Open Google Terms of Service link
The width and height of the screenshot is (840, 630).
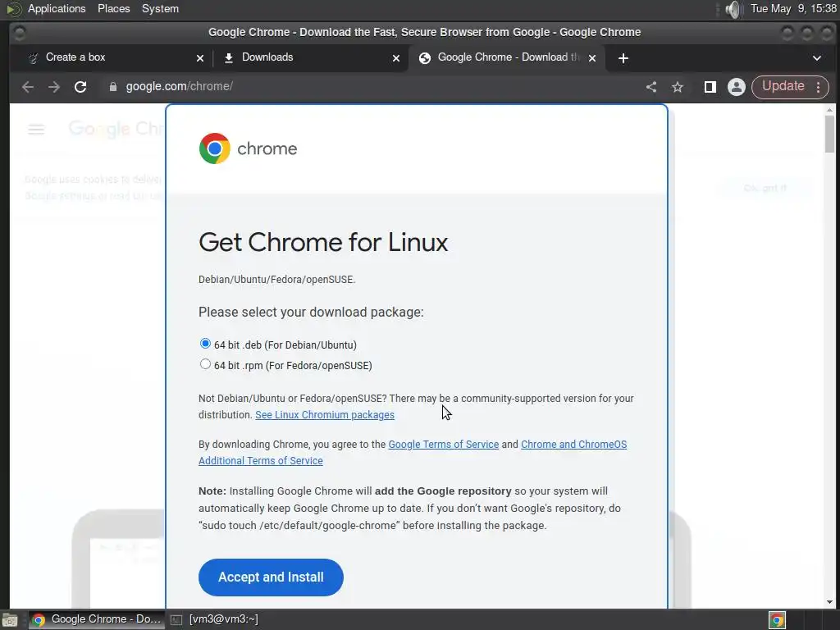[443, 444]
